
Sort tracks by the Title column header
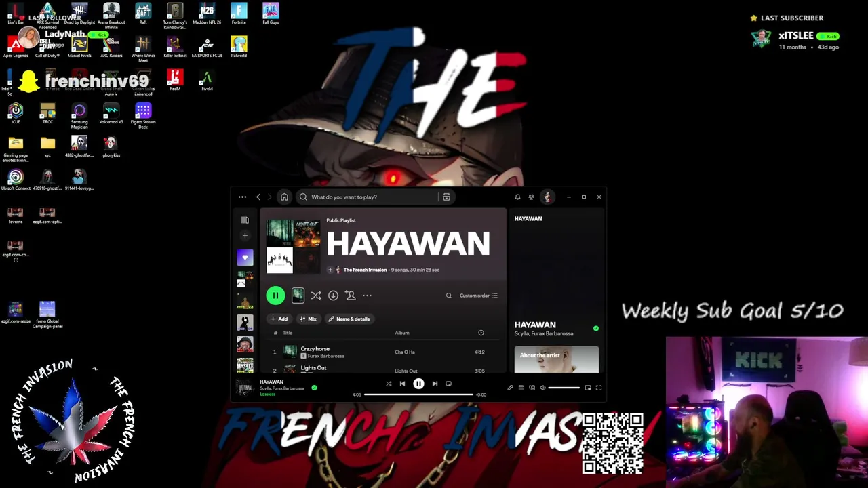pyautogui.click(x=288, y=333)
